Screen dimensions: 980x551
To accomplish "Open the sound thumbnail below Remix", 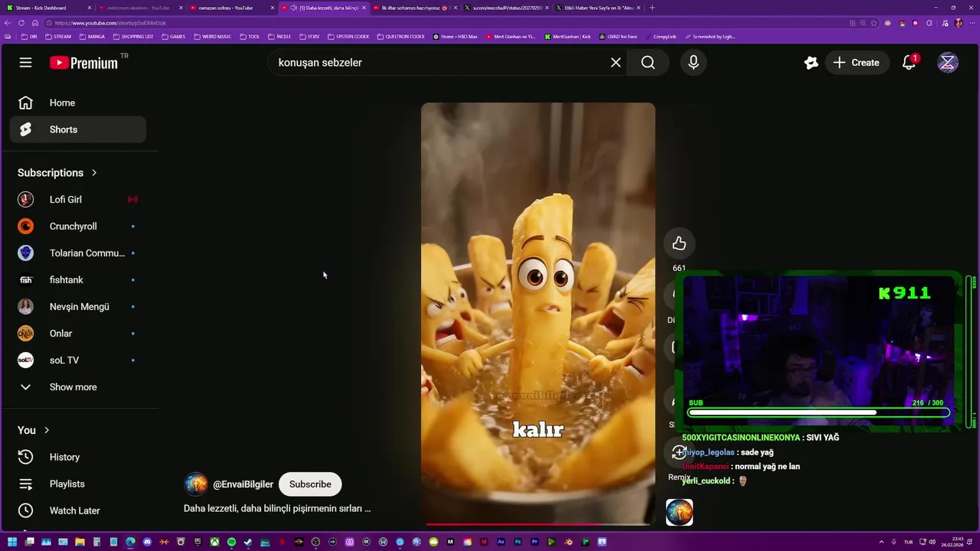I will tap(679, 512).
